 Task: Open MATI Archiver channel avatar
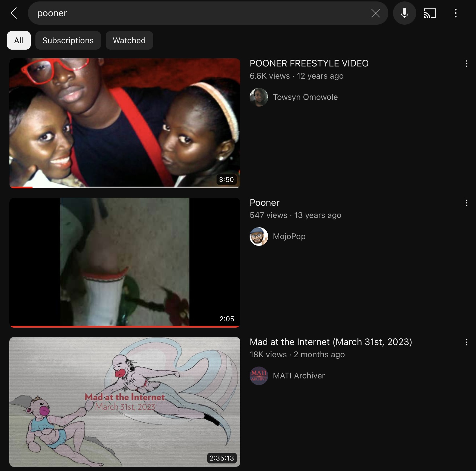[259, 376]
